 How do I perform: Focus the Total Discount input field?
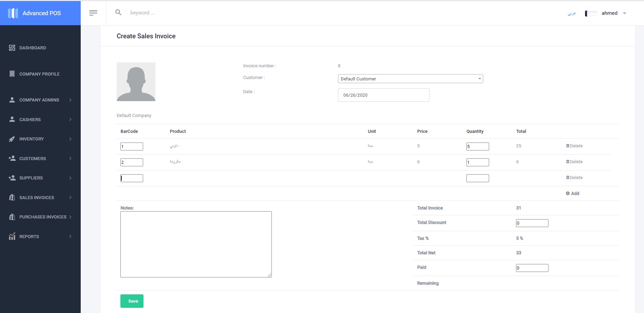[x=532, y=223]
